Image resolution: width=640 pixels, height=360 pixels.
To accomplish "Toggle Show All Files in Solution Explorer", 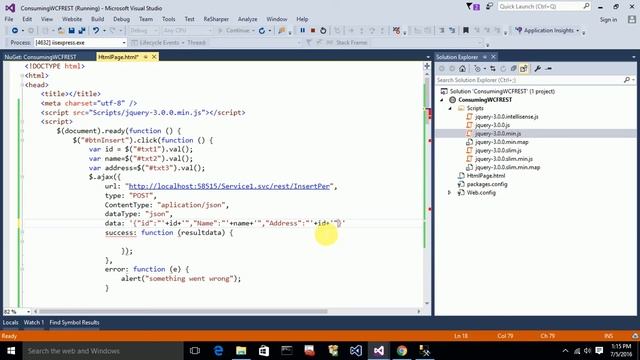I will click(x=524, y=69).
